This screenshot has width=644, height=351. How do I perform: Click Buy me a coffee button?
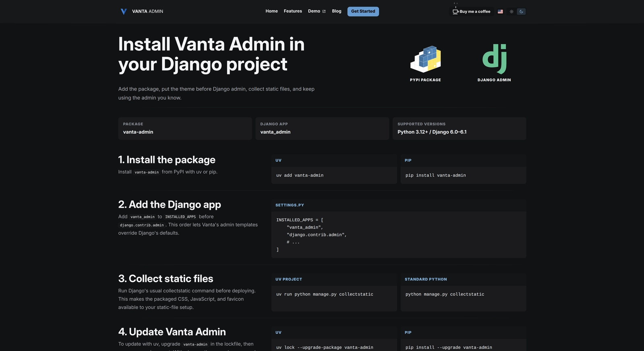click(471, 12)
